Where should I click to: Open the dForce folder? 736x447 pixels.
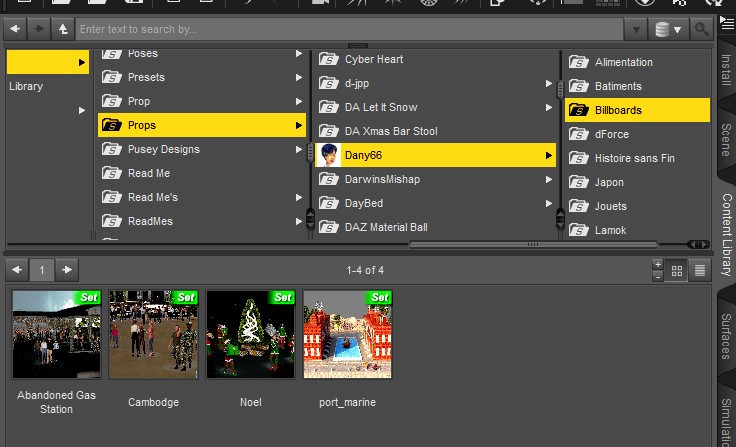tap(637, 134)
